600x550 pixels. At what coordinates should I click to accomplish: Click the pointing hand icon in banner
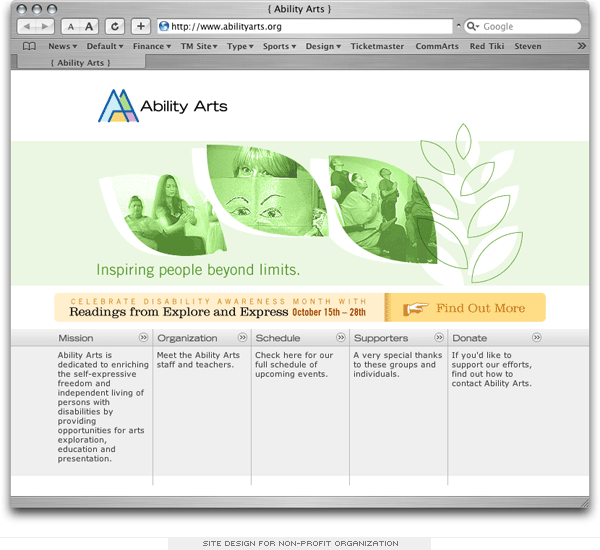[x=416, y=308]
